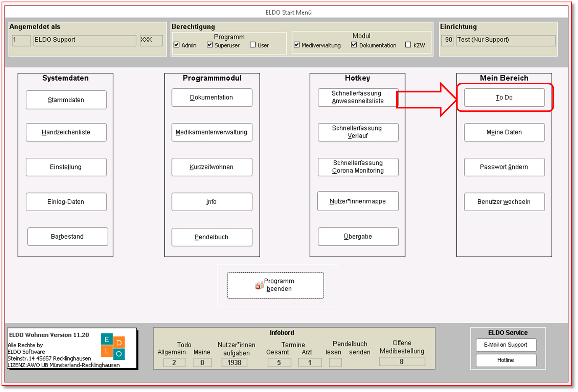Click the Todo Allgemein count 2
The height and width of the screenshot is (392, 578).
pyautogui.click(x=174, y=362)
